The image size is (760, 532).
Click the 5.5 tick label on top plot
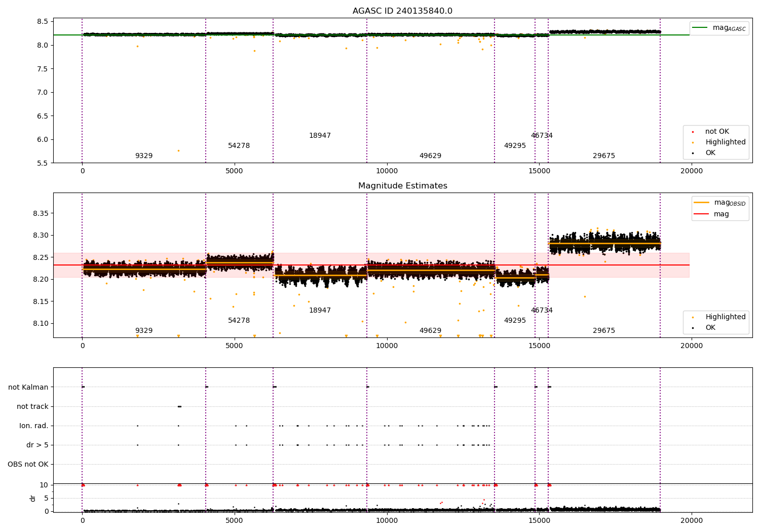click(43, 163)
